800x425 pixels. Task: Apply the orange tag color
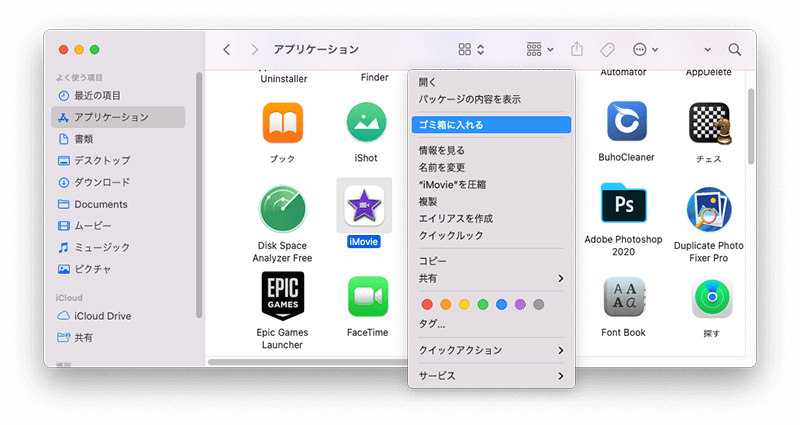[x=445, y=305]
